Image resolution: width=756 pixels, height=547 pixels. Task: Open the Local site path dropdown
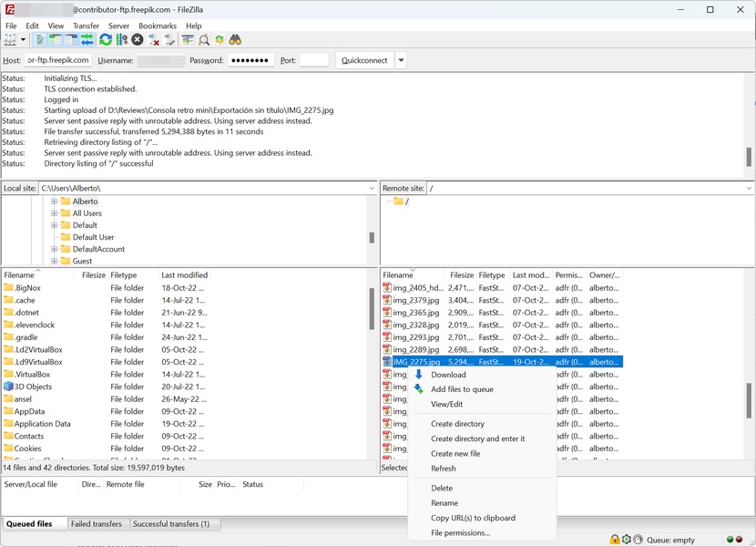(x=372, y=189)
